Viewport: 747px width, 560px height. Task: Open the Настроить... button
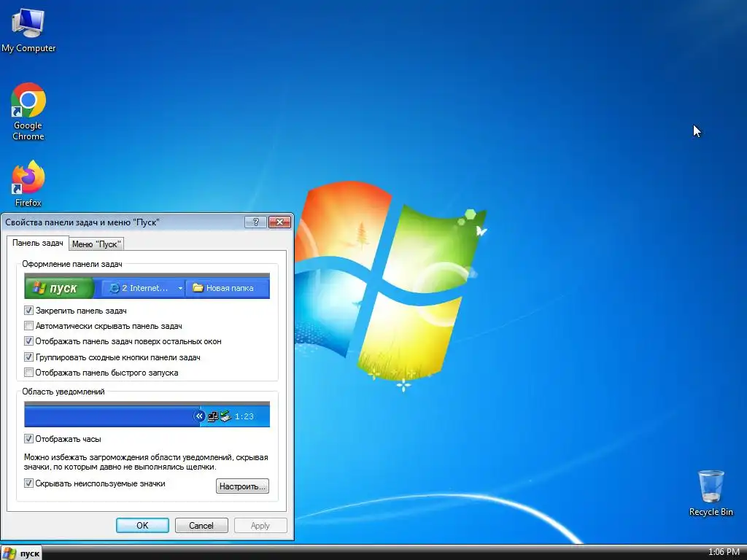click(x=242, y=486)
